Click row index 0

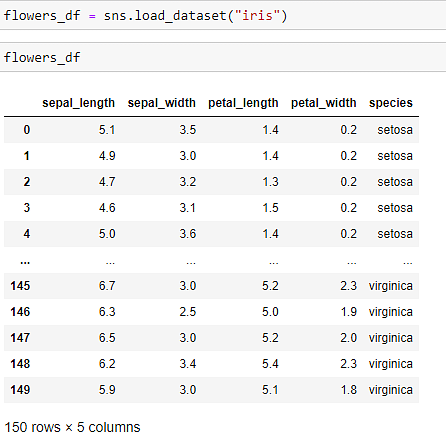pyautogui.click(x=27, y=130)
